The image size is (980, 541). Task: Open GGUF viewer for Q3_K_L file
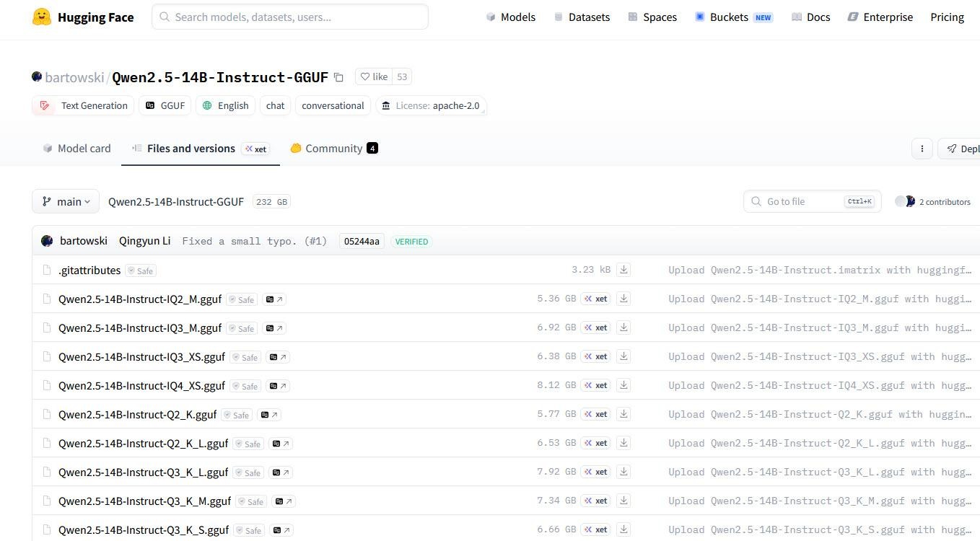[281, 472]
